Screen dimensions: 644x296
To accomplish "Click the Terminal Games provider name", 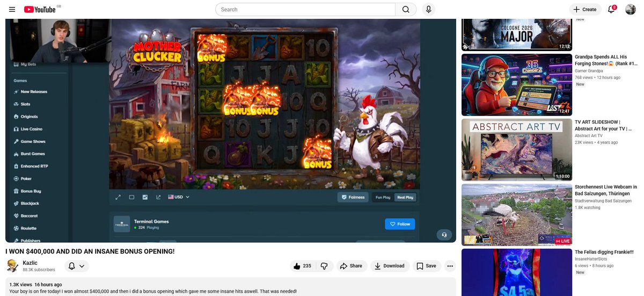I will tap(151, 221).
